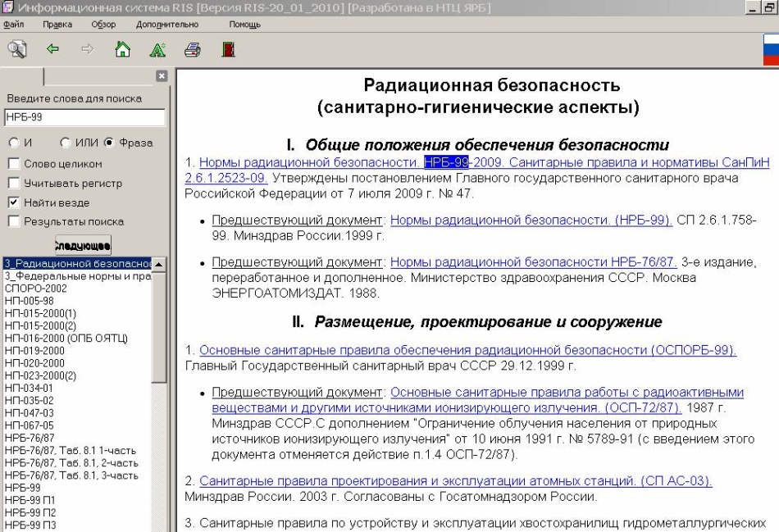The image size is (779, 532).
Task: Select НП-047-03 in the list
Action: [x=29, y=413]
